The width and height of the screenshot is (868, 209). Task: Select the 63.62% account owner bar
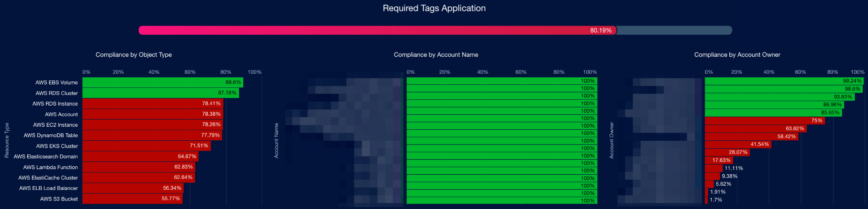point(756,128)
